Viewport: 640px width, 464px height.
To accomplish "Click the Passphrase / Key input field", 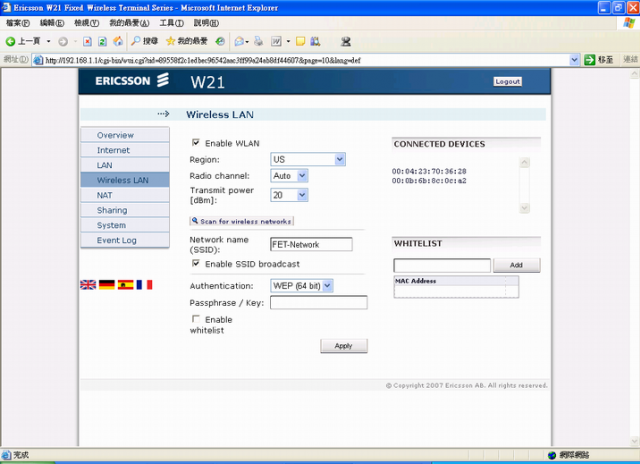I will [x=319, y=302].
